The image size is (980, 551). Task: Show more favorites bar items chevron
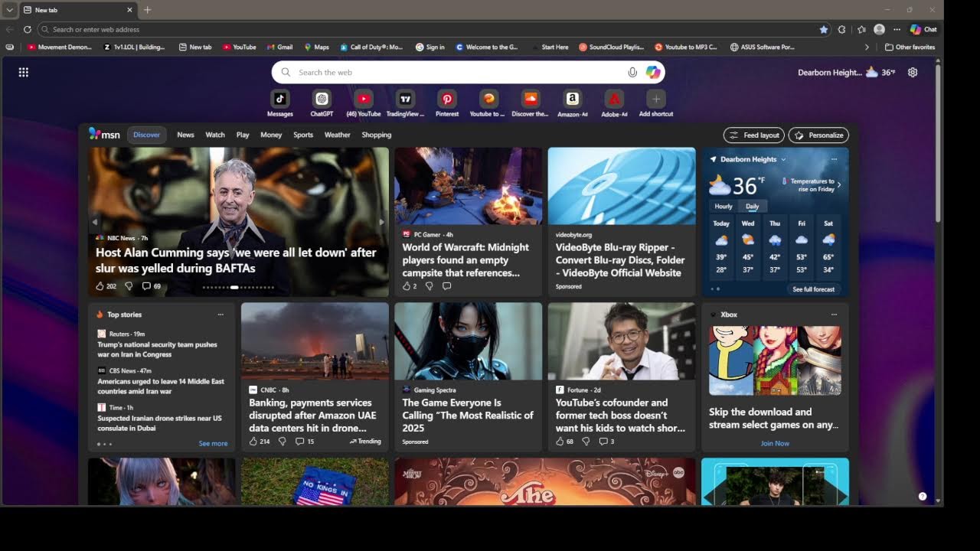(867, 47)
